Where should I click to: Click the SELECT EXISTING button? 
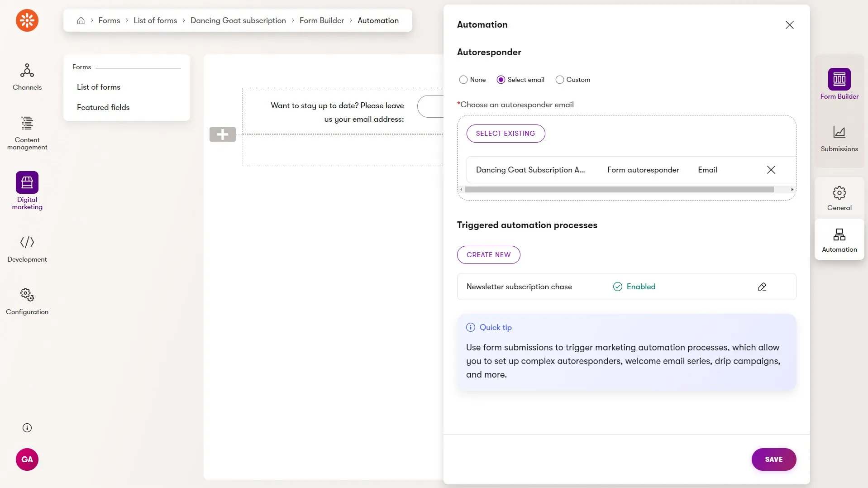(x=506, y=134)
